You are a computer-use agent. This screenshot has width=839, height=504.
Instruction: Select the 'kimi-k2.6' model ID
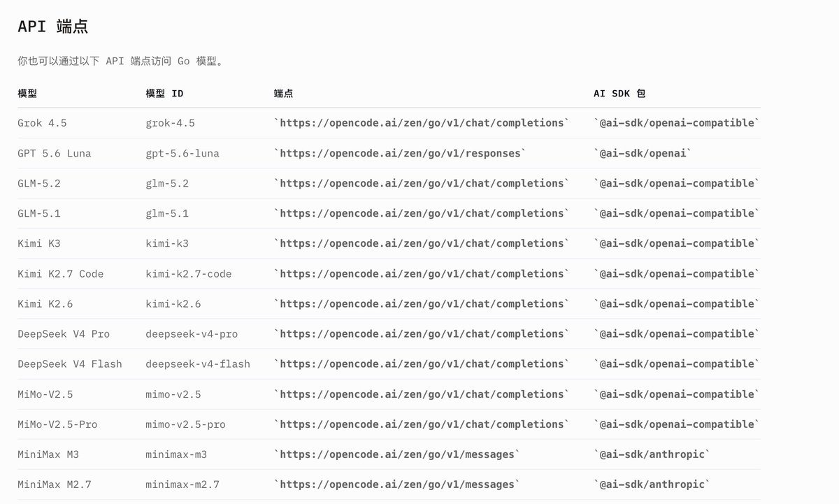tap(173, 303)
